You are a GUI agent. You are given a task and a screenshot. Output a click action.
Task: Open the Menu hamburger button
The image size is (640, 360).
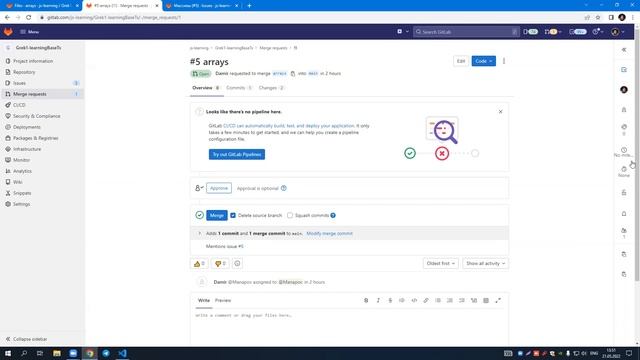29,31
